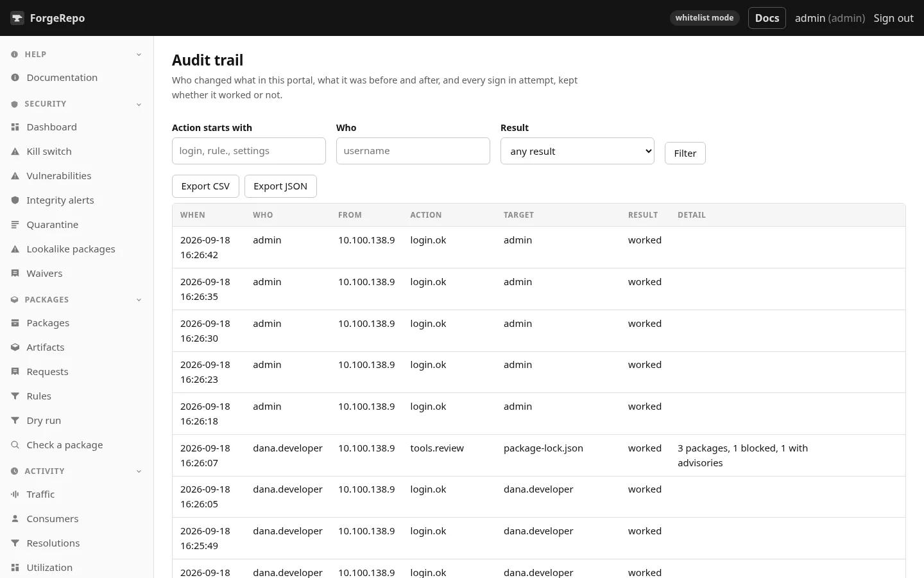Click the Artifacts cube icon

tap(15, 347)
